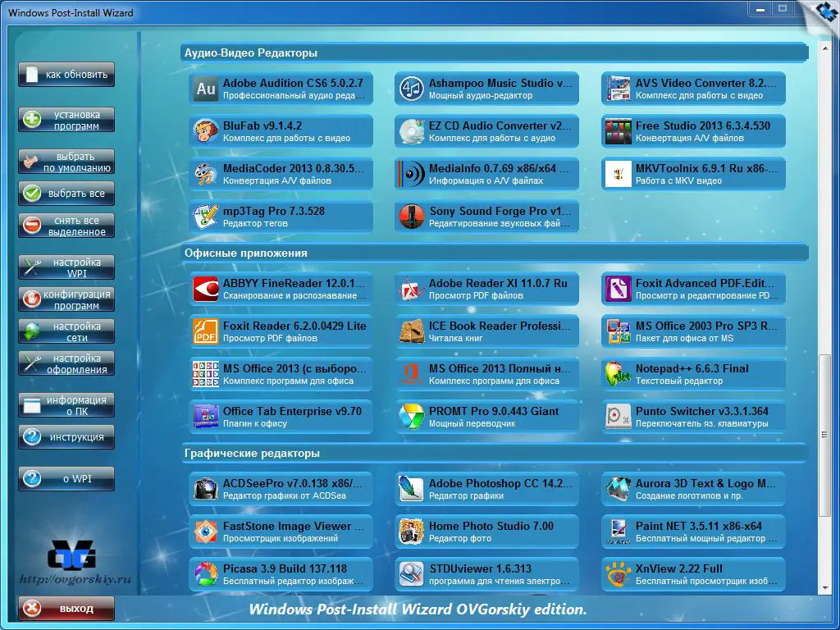Image resolution: width=840 pixels, height=630 pixels.
Task: Click the 'Офисные приложения' category header
Action: [x=494, y=253]
